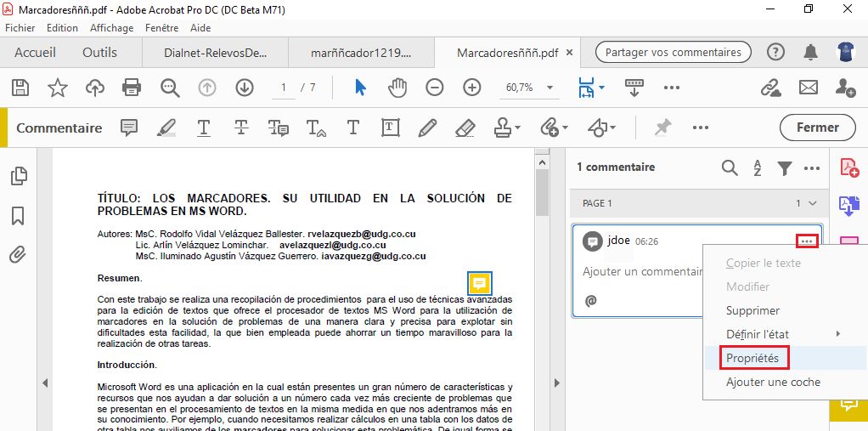Open the Fichier menu
The width and height of the screenshot is (868, 431).
20,28
